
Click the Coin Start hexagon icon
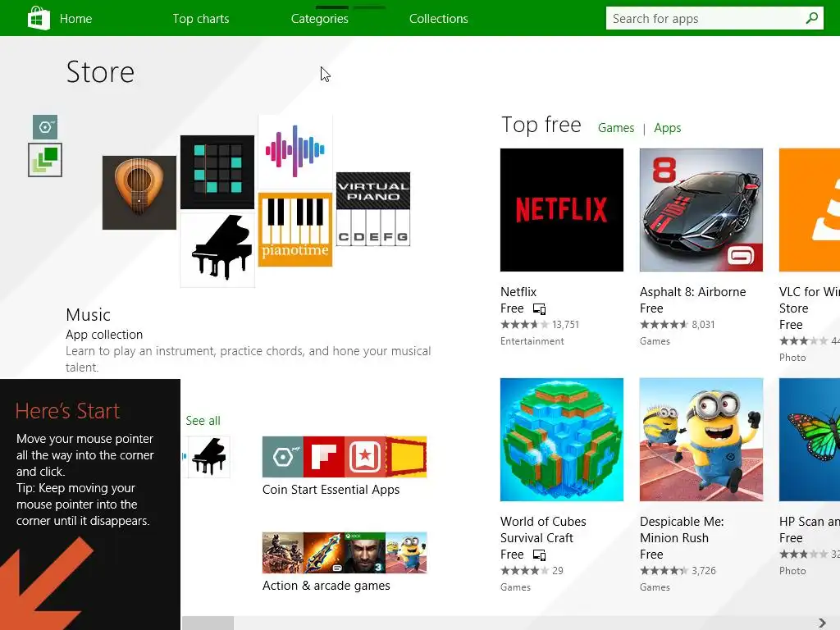point(283,457)
